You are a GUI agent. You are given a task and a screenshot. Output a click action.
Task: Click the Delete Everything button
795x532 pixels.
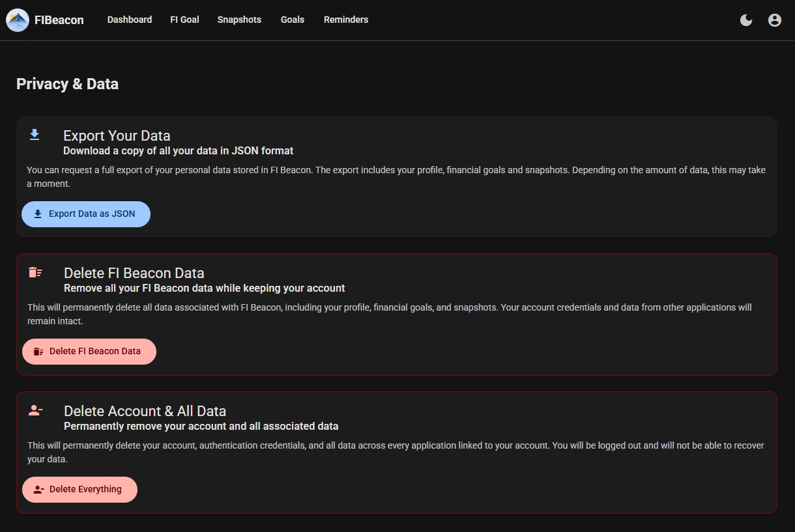[x=79, y=489]
